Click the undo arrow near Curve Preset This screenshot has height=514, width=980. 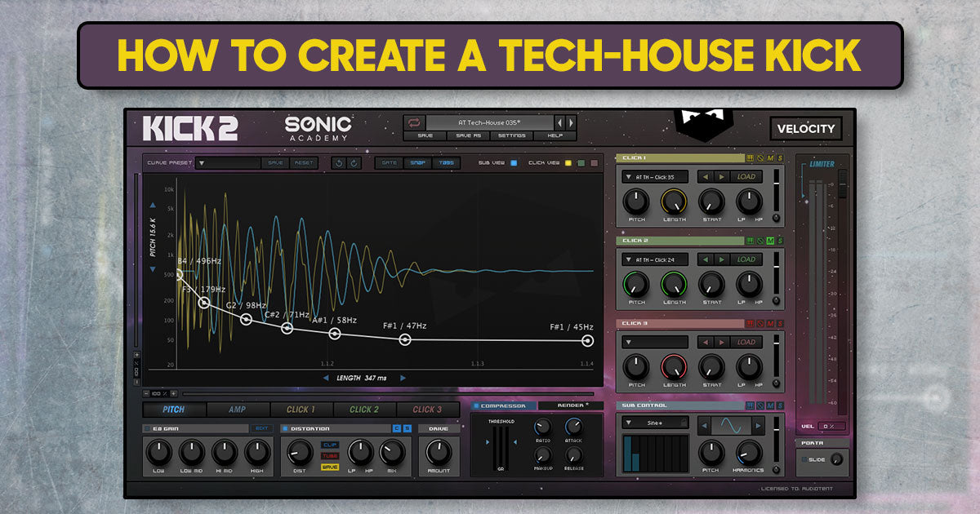point(339,164)
